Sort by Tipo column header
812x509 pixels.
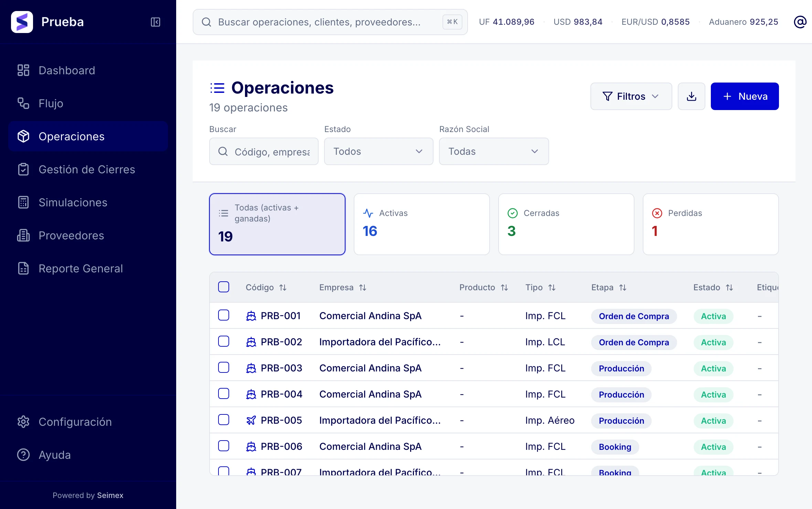coord(540,288)
